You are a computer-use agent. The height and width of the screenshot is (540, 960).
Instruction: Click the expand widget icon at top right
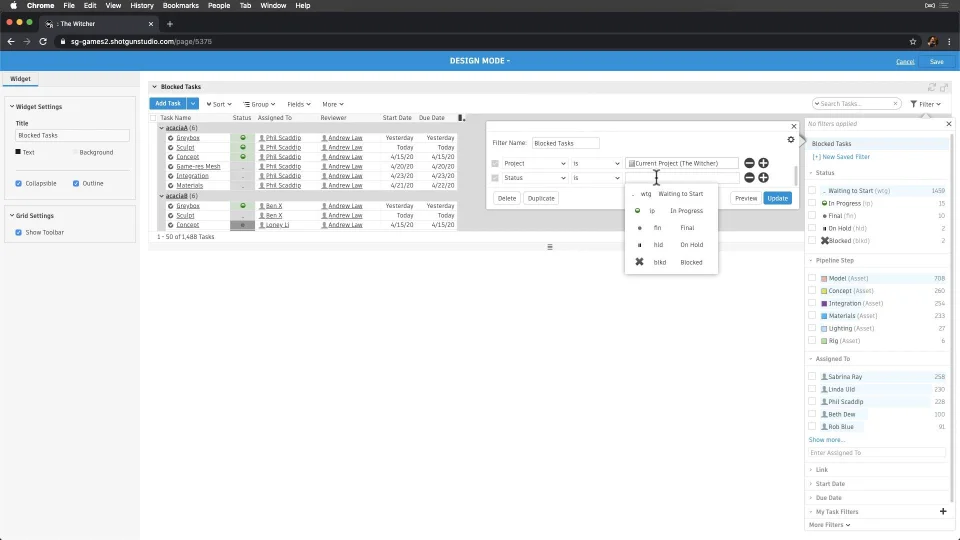click(x=944, y=87)
